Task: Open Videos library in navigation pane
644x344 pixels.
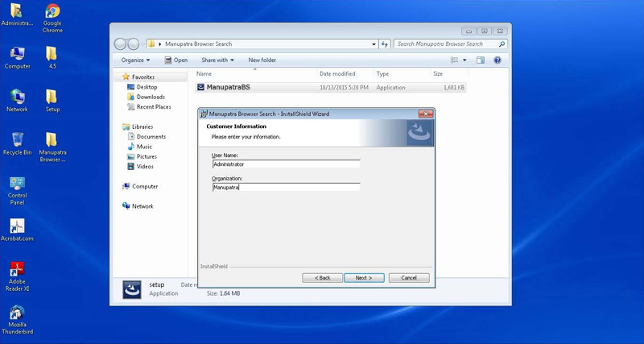Action: click(140, 167)
